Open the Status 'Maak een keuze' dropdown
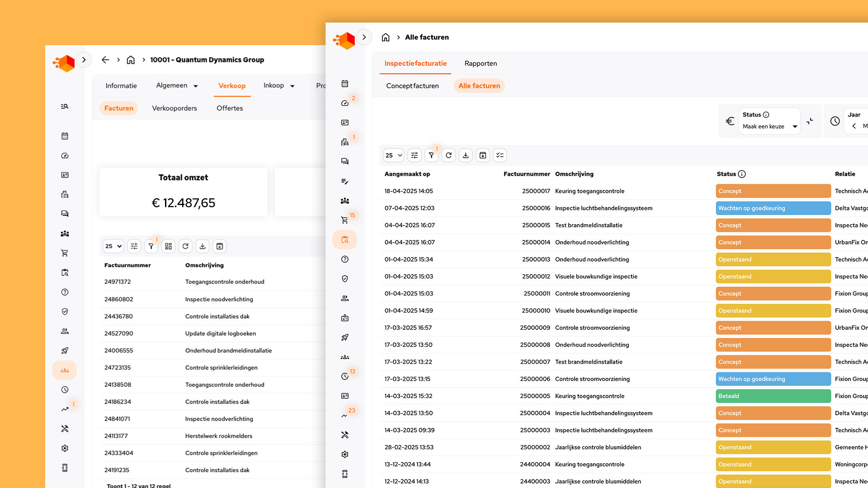Image resolution: width=868 pixels, height=488 pixels. coord(769,127)
